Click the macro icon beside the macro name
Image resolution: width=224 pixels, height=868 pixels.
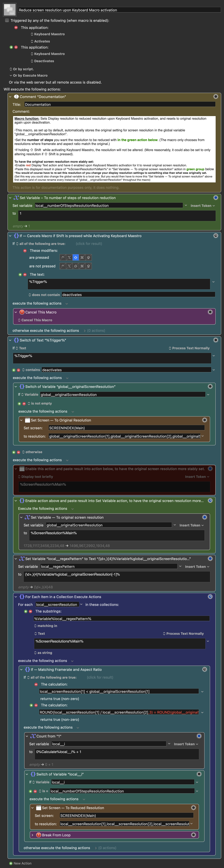click(x=9, y=9)
